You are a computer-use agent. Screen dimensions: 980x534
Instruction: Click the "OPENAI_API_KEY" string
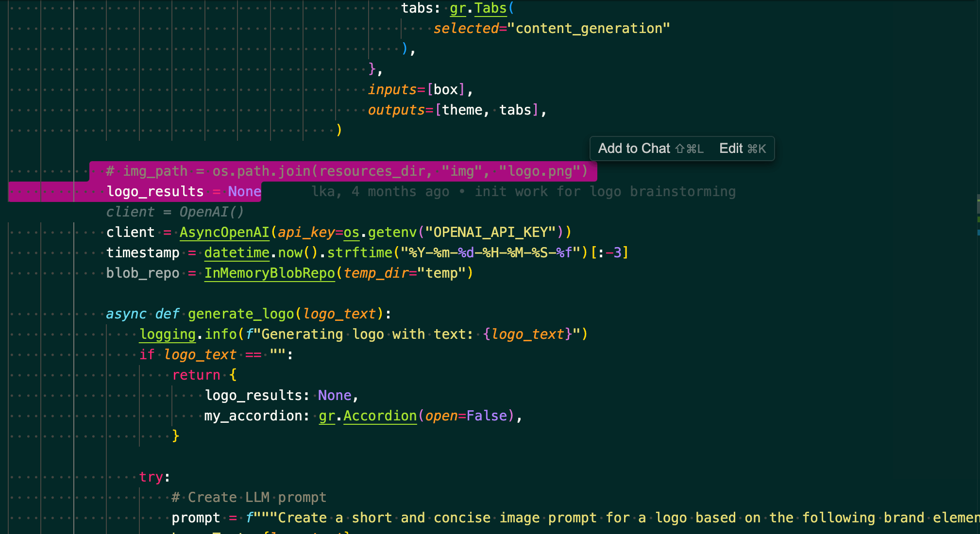(x=490, y=233)
